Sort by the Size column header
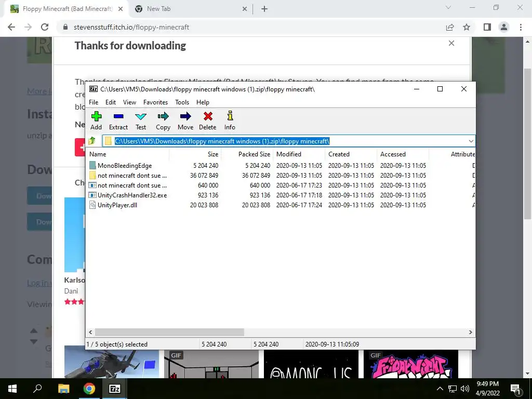The image size is (532, 399). click(x=195, y=154)
